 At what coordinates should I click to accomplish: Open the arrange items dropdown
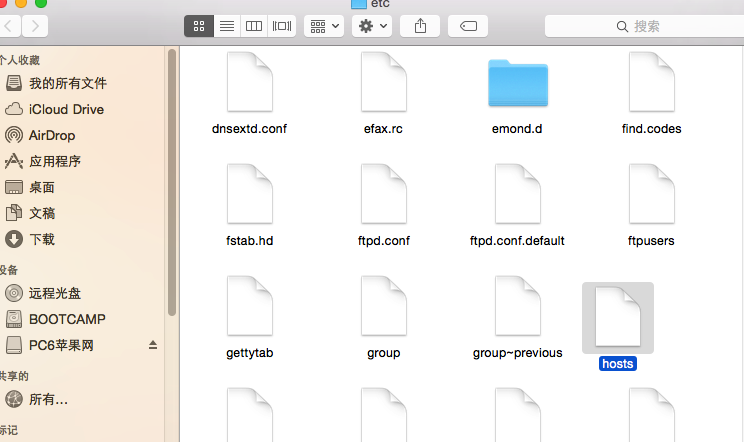323,26
